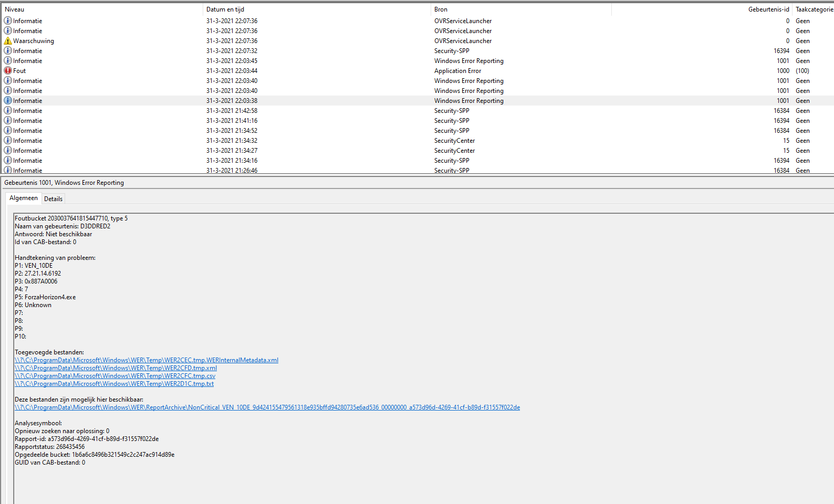Click the 31-3-2021 21:42:58 date cell
This screenshot has width=834, height=504.
(232, 111)
